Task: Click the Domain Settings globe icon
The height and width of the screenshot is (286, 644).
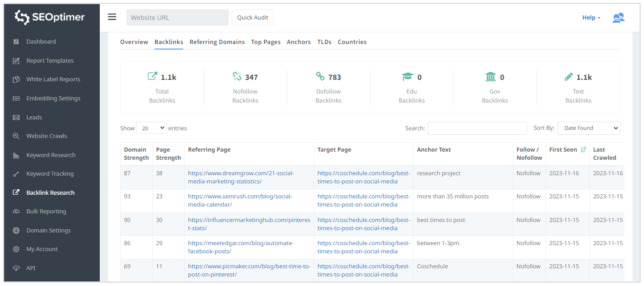Action: (x=16, y=231)
